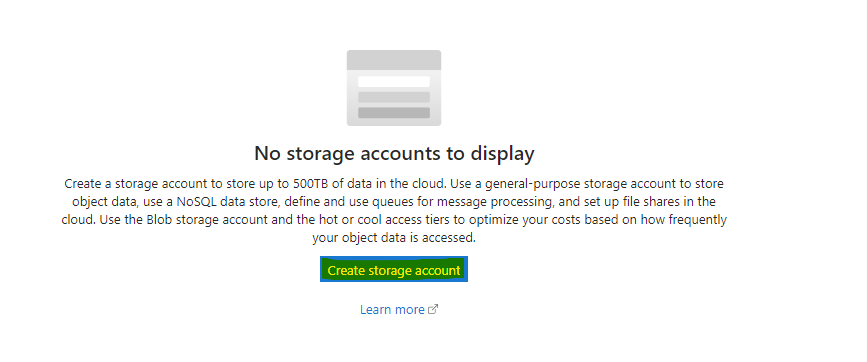Click the white row in the storage illustration
The width and height of the screenshot is (867, 362).
[394, 81]
